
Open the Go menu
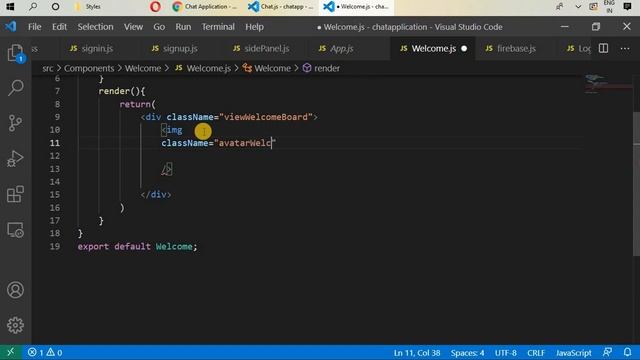tap(159, 27)
